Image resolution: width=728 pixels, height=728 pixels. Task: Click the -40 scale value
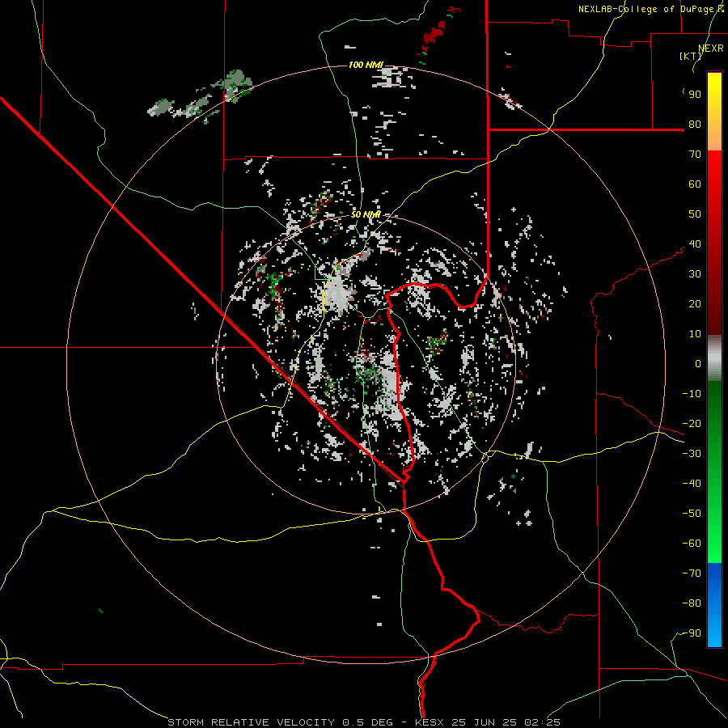[x=692, y=484]
